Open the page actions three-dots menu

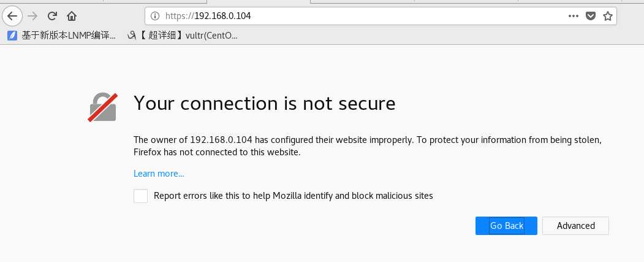574,16
